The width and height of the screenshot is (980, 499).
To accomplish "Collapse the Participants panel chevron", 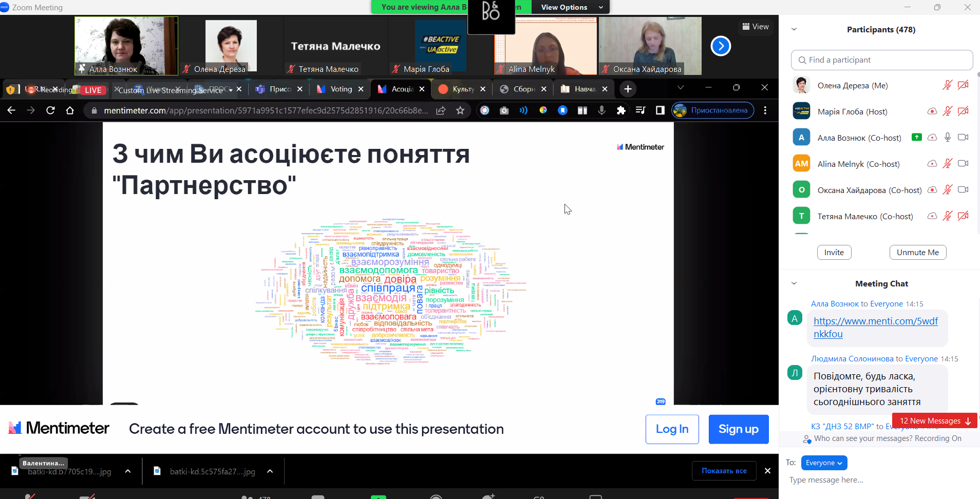I will click(794, 29).
